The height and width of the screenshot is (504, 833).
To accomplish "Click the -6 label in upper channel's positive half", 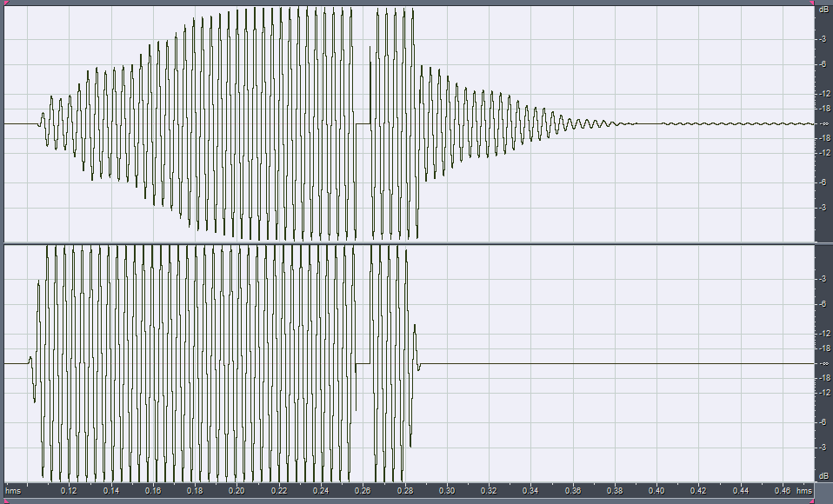I will [x=823, y=64].
